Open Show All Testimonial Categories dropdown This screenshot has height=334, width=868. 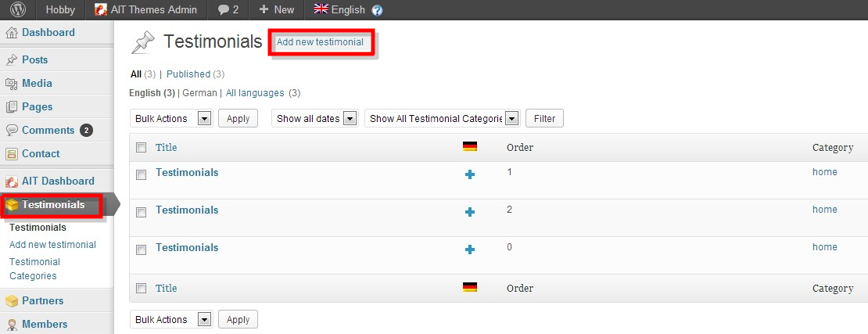(x=443, y=119)
